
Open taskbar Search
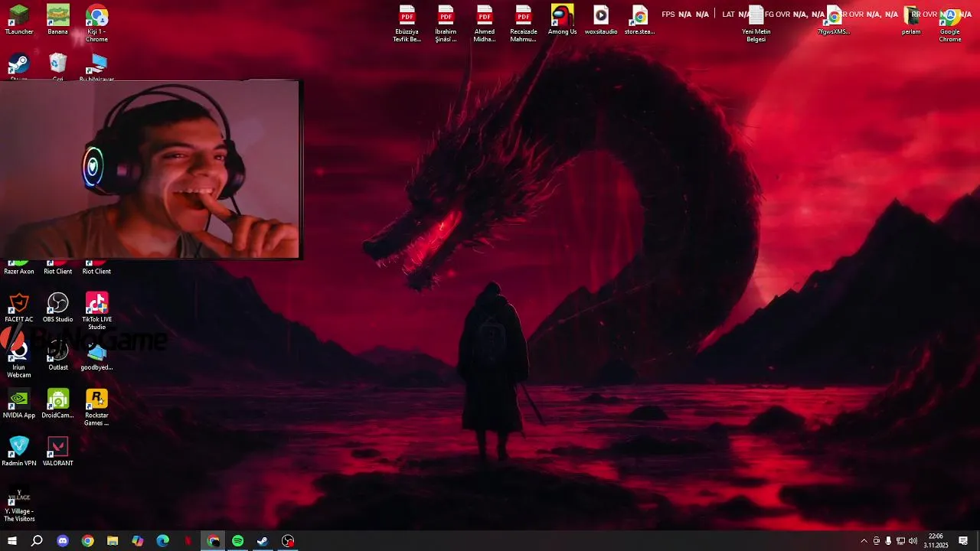tap(37, 541)
